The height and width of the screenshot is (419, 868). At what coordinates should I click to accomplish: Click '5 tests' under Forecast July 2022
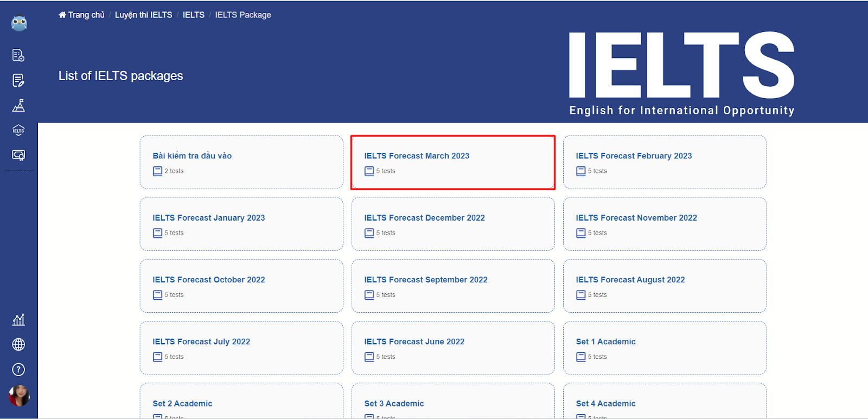click(x=174, y=356)
